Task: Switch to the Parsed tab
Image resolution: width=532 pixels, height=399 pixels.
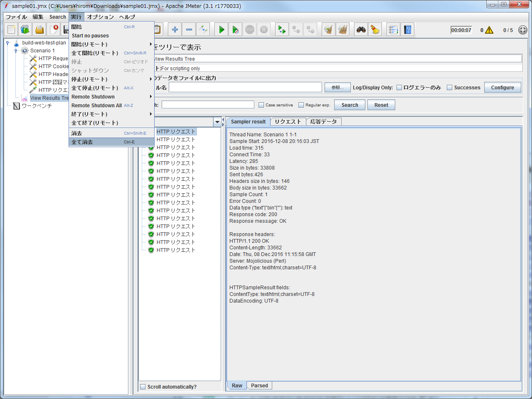Action: click(x=259, y=386)
